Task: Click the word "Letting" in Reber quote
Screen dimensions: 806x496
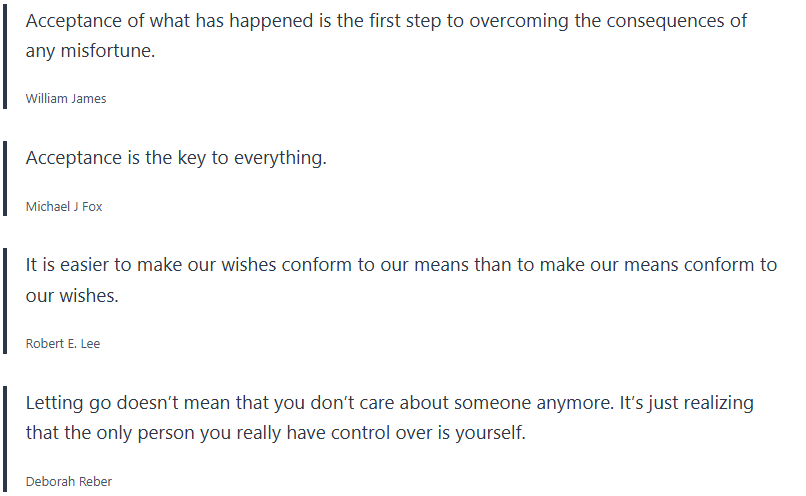Action: point(55,403)
